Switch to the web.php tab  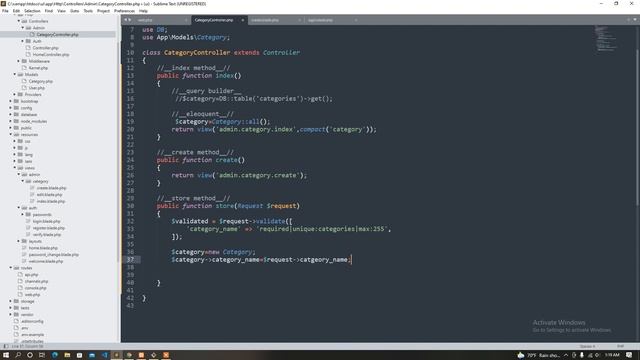coord(145,20)
